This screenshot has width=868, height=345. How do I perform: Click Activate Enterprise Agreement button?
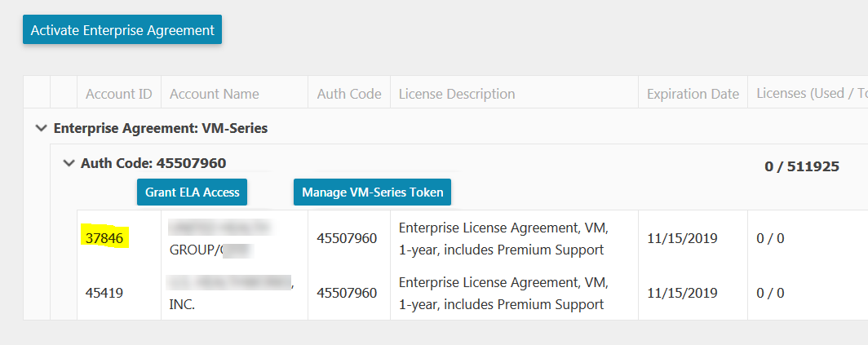tap(122, 30)
